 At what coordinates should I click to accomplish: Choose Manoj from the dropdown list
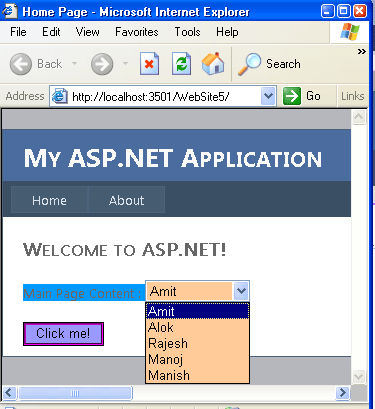pos(197,359)
